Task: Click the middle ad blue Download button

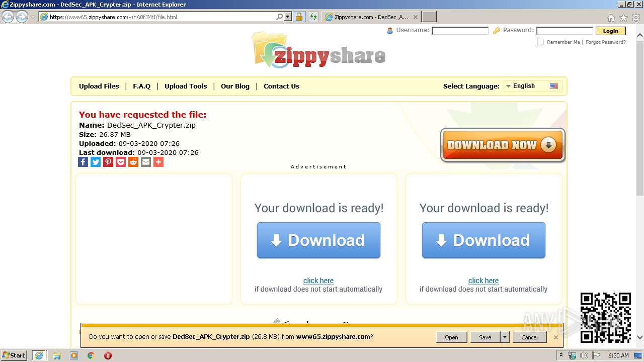Action: pyautogui.click(x=318, y=240)
